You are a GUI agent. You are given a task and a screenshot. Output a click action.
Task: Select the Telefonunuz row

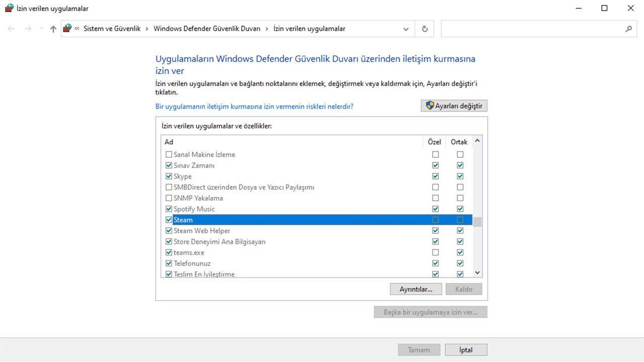[x=317, y=263]
